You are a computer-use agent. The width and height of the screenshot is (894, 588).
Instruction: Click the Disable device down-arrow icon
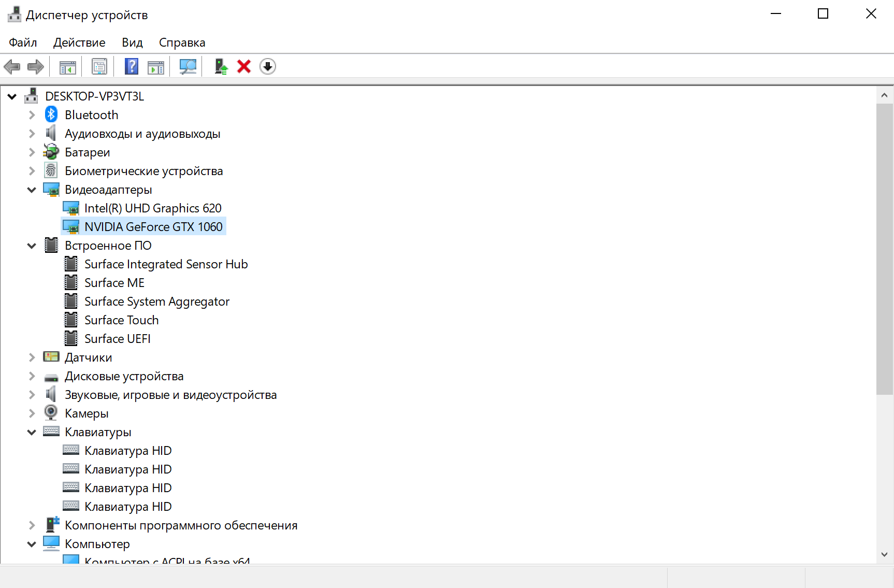(268, 66)
